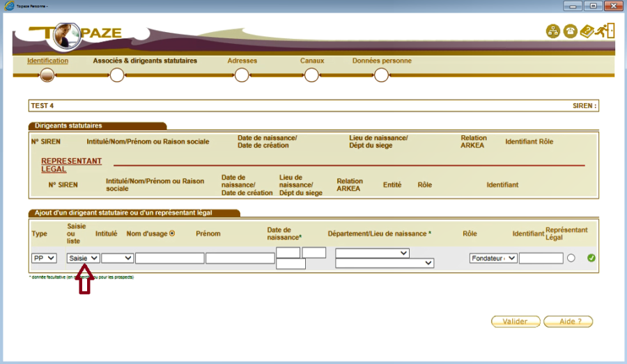The width and height of the screenshot is (627, 364).
Task: Click the telephone contact icon
Action: (570, 32)
